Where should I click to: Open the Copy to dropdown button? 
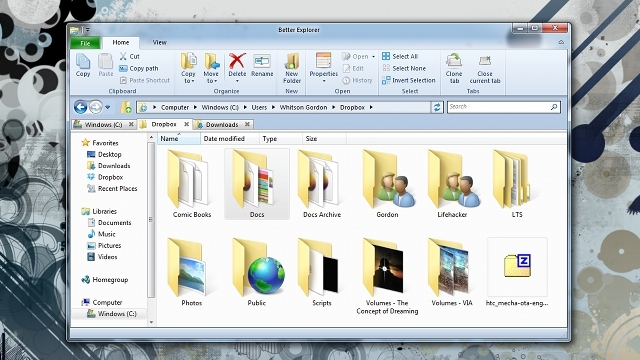coord(188,68)
